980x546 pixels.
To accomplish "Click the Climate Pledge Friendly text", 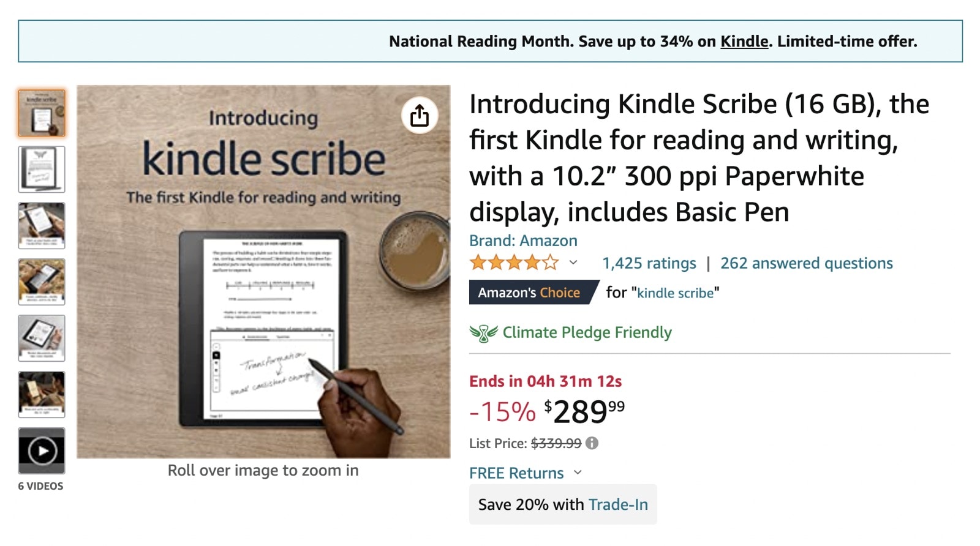I will (586, 332).
